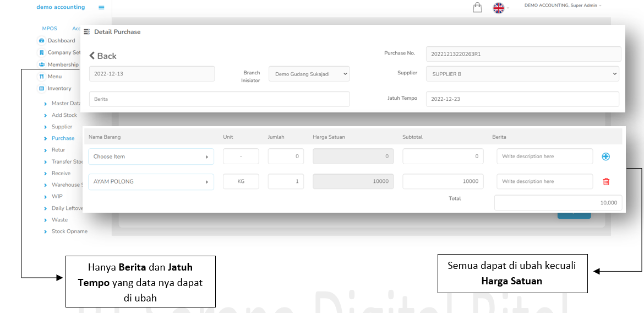Expand the AYAM POLONG item selector
This screenshot has height=313, width=644.
[x=151, y=181]
